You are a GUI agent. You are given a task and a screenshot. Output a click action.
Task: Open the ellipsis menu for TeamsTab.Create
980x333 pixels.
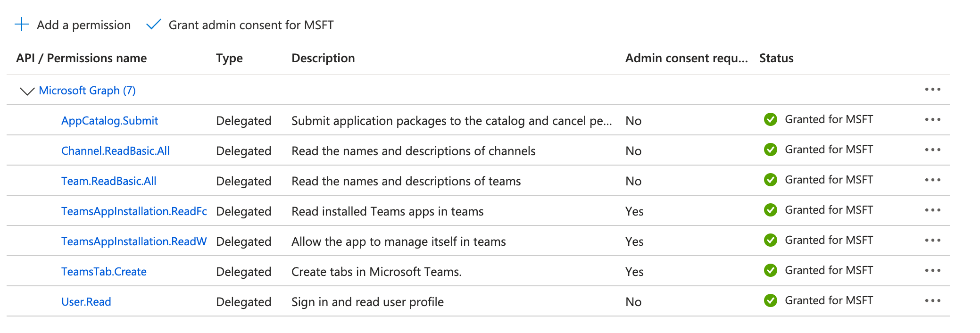932,271
